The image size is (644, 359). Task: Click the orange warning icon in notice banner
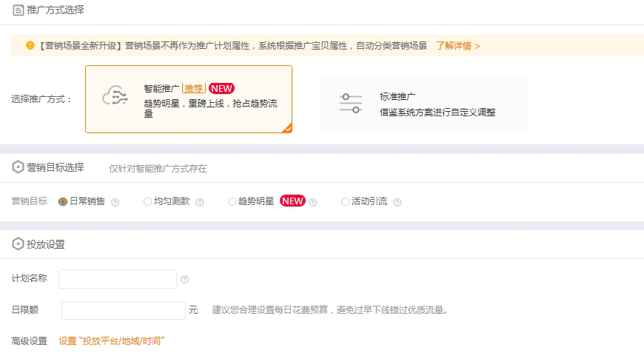coord(30,45)
